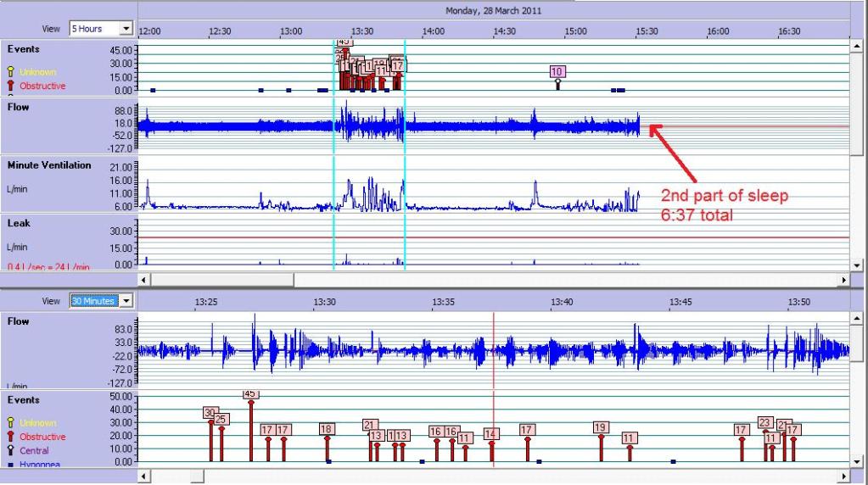Select the obstructive event flag labeled 21
The width and height of the screenshot is (868, 485).
[370, 425]
